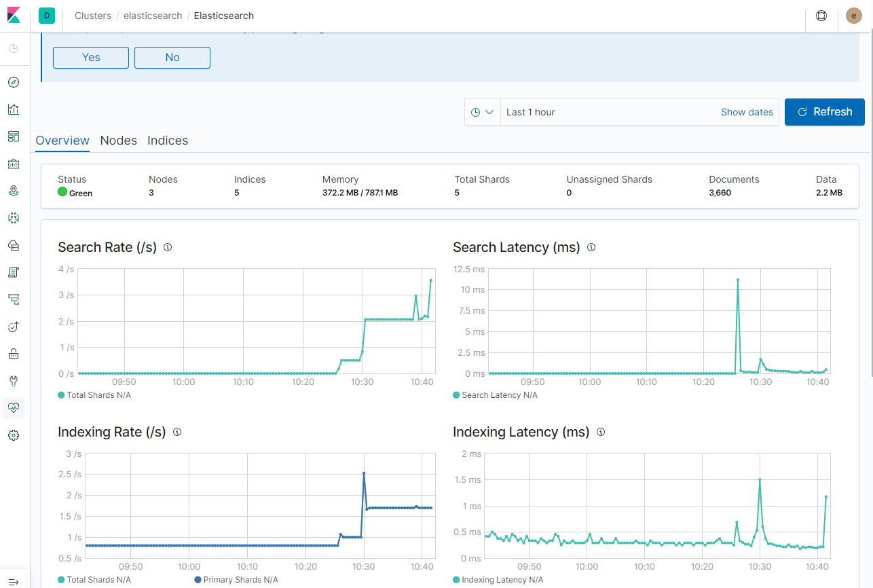Click the Green status indicator
The height and width of the screenshot is (588, 873).
coord(75,193)
